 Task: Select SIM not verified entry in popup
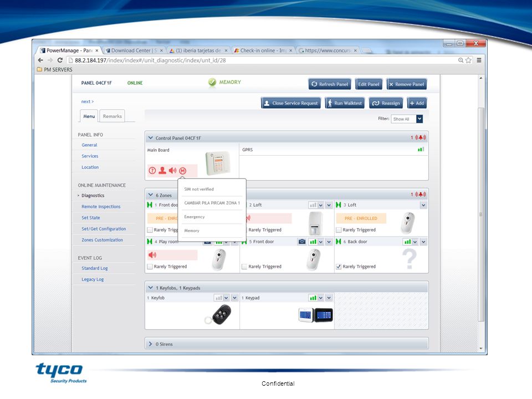tap(199, 190)
